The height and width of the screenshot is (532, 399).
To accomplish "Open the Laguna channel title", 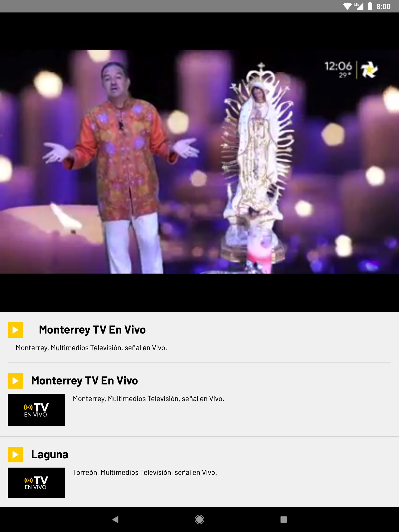I will pos(50,455).
